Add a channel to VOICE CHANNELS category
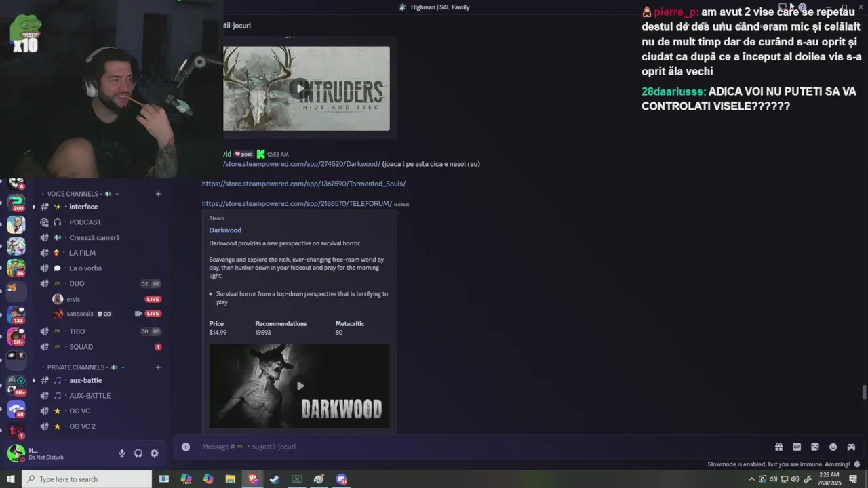Viewport: 868px width, 488px height. (x=158, y=194)
